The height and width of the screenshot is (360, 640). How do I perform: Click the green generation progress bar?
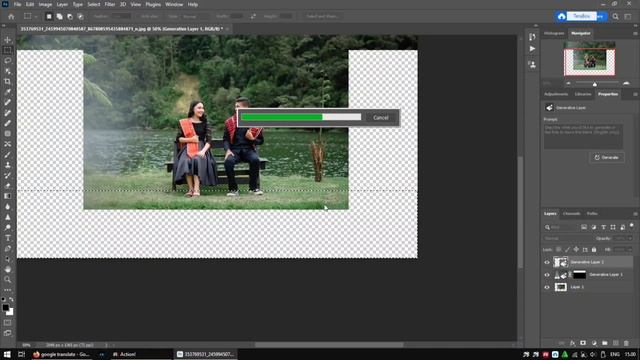click(x=282, y=117)
